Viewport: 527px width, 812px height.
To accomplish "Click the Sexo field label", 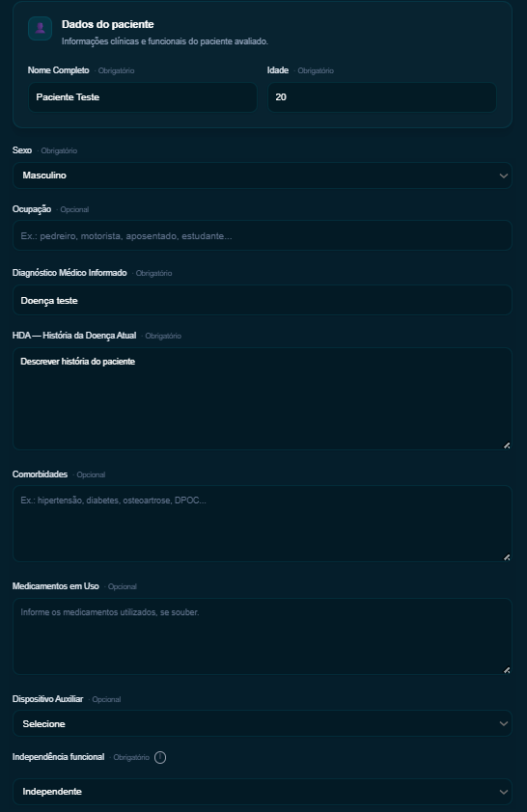I will pos(22,150).
